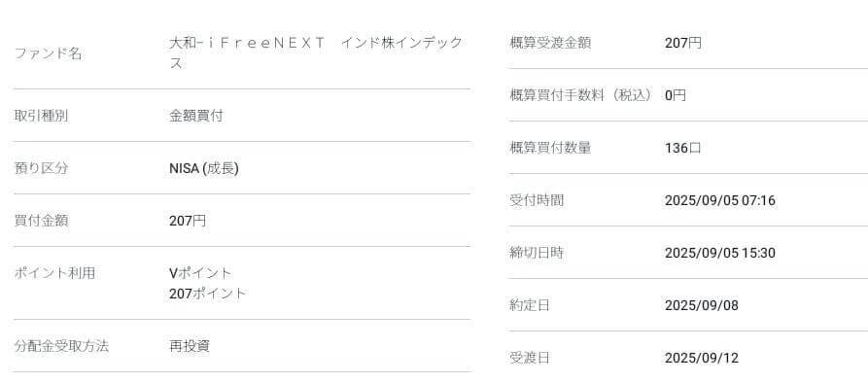Click the fund name 大和-iFreeNEXT インド株インデックス
The height and width of the screenshot is (383, 868).
click(316, 53)
